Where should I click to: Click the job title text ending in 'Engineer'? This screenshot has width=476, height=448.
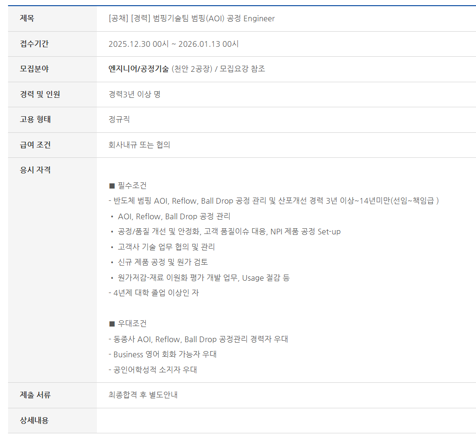pos(191,18)
